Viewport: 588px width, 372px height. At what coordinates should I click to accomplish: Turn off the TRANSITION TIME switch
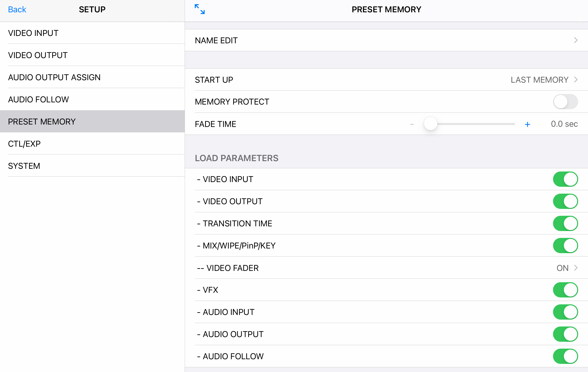pos(565,223)
